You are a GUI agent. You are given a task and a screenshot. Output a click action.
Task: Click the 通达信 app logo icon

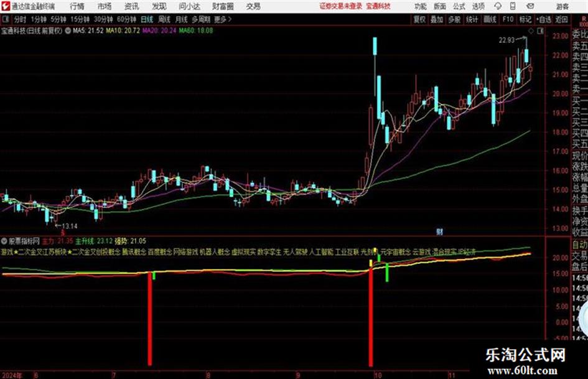(x=5, y=6)
